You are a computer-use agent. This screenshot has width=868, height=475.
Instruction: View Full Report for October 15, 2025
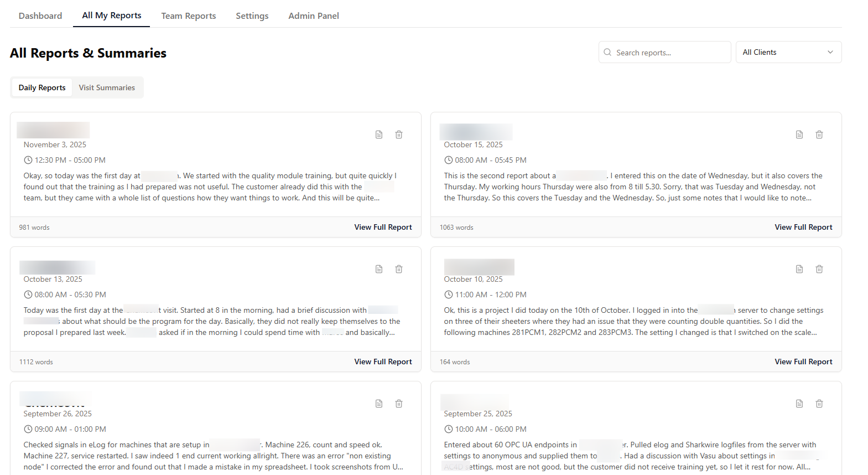point(803,227)
